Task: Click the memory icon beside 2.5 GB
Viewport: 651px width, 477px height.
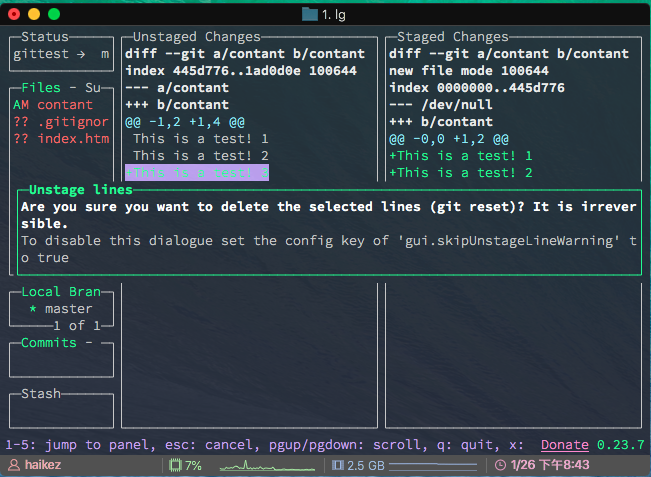Action: click(337, 465)
